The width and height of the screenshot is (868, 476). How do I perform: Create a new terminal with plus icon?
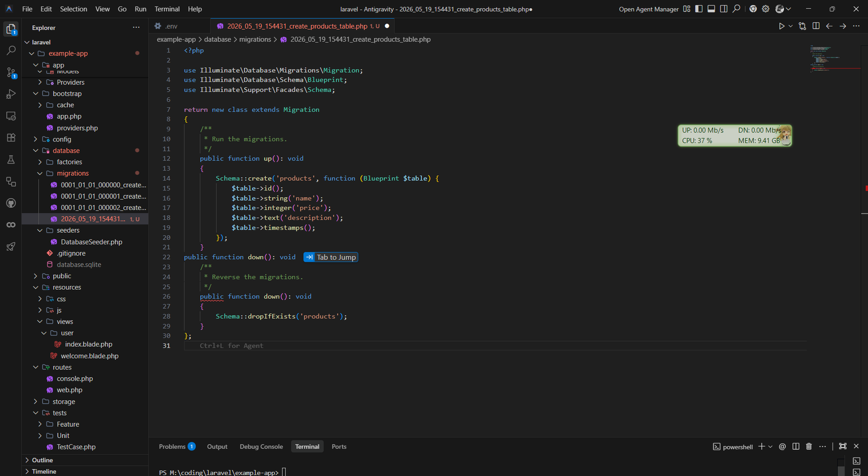coord(762,447)
